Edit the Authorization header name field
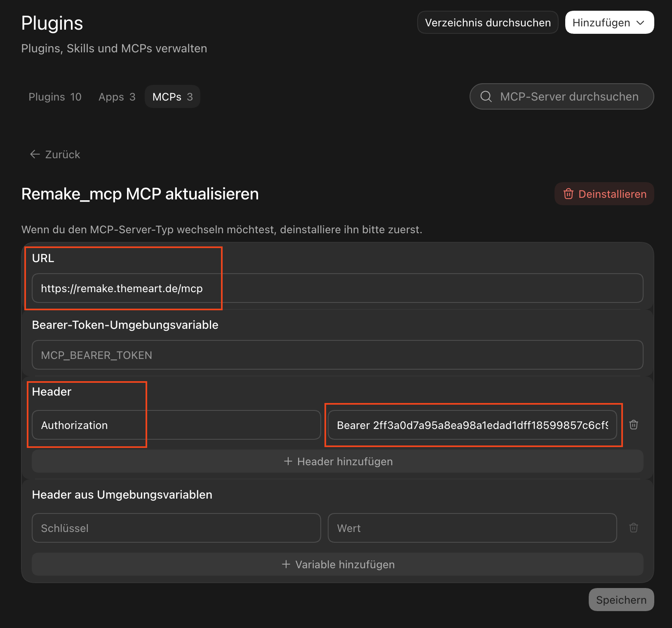The image size is (672, 628). point(176,425)
